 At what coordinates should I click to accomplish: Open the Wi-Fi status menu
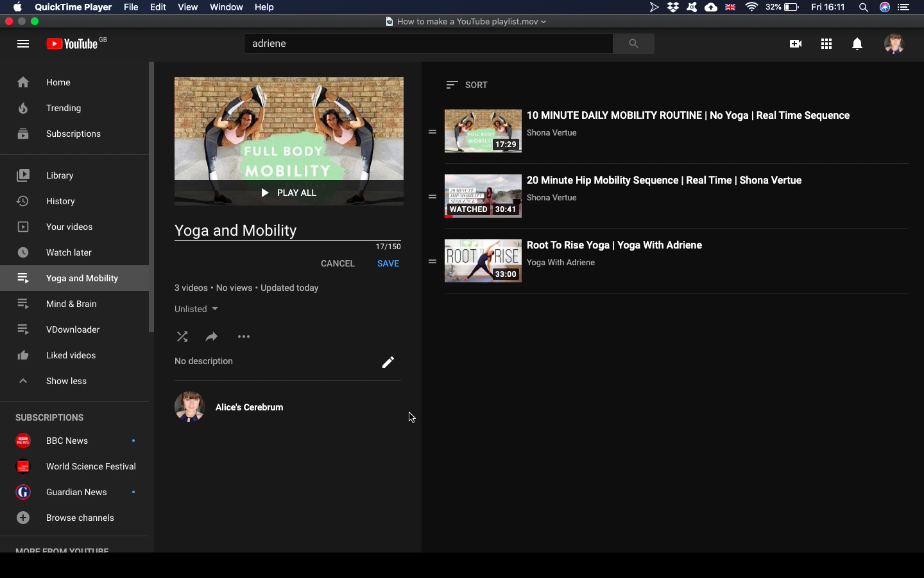[751, 7]
